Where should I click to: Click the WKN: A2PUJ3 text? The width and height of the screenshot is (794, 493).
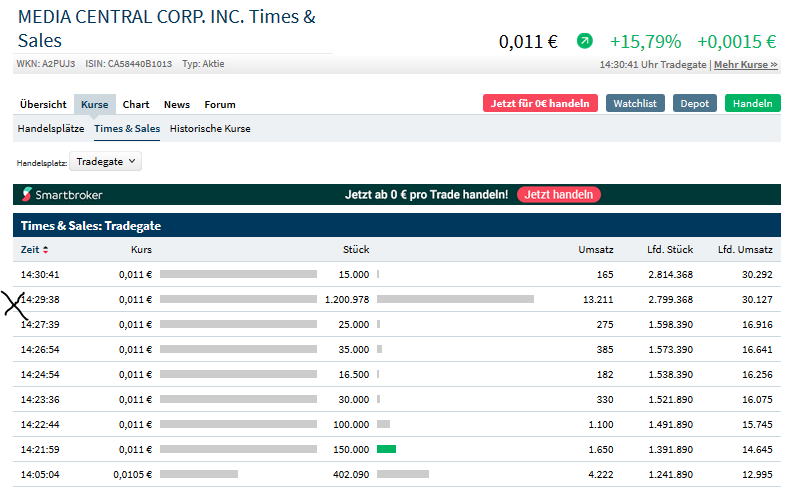(46, 64)
